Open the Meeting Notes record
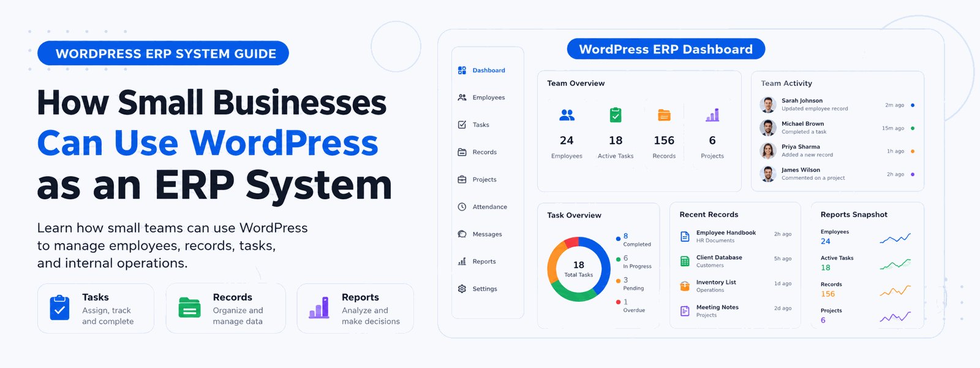Screen dimensions: 980x368 pos(736,311)
